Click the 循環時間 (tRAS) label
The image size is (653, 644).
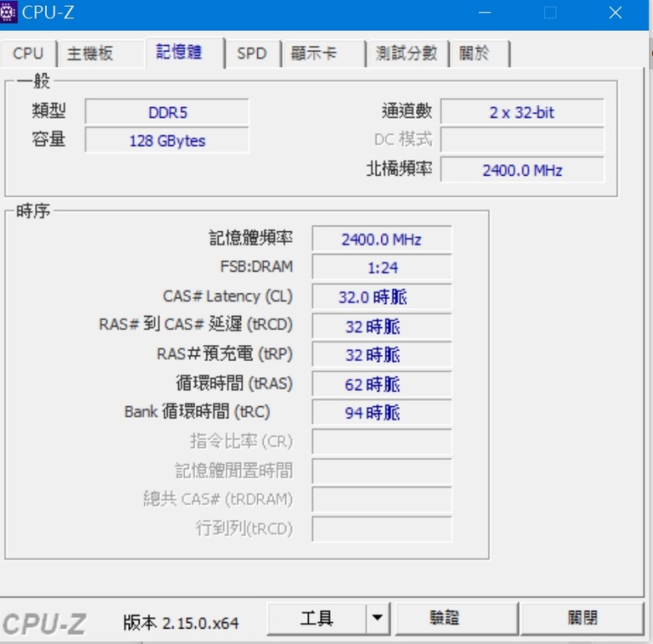point(234,384)
